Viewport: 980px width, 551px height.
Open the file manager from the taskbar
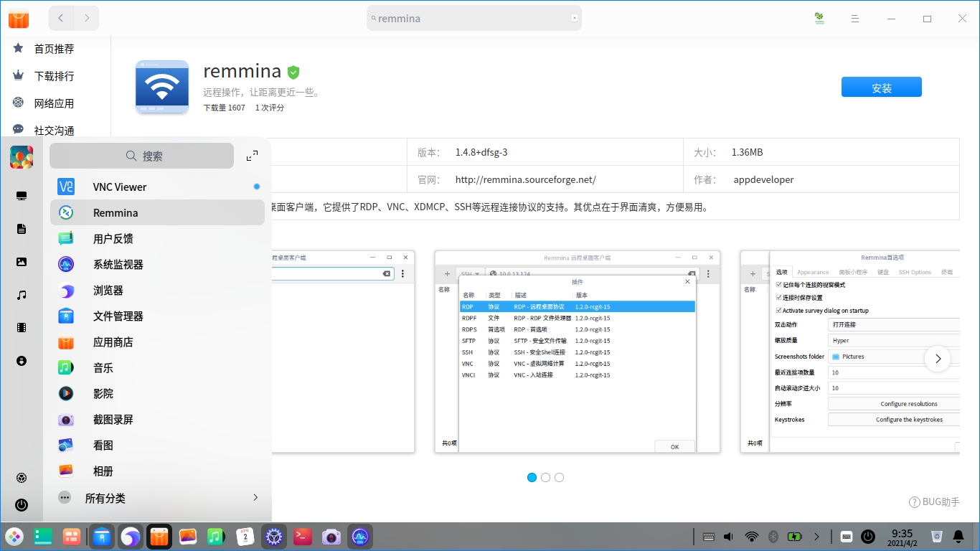(x=102, y=537)
